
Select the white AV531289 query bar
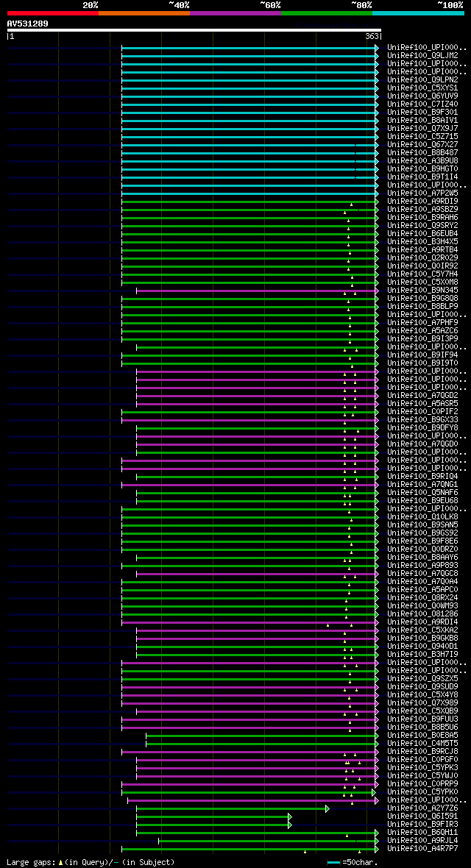194,30
